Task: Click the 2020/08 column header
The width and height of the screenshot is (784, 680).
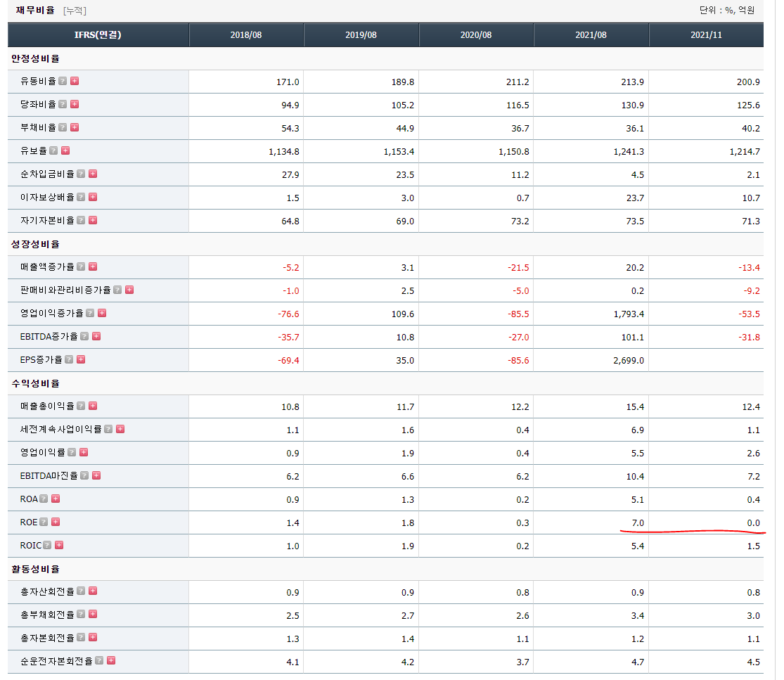Action: [x=476, y=35]
